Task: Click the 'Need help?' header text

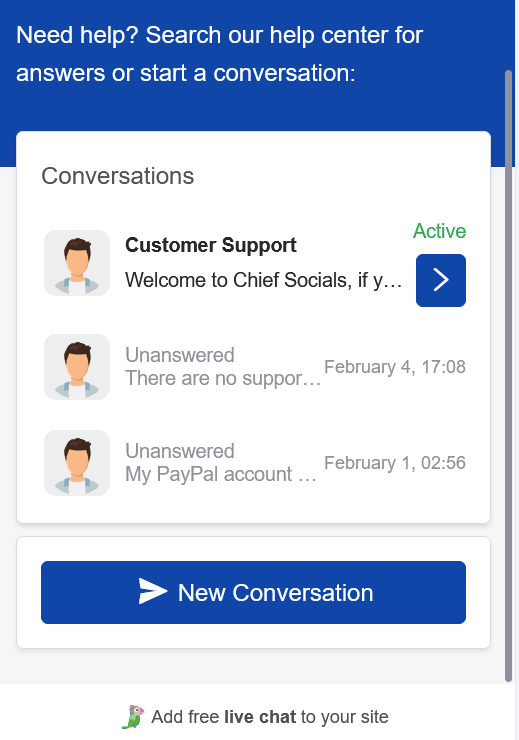Action: (219, 54)
